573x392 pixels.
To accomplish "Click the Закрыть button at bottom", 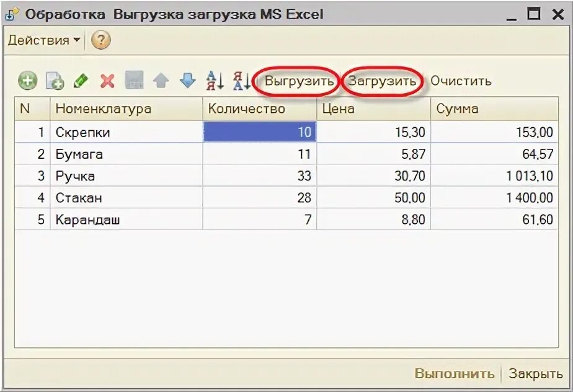I will tap(535, 373).
